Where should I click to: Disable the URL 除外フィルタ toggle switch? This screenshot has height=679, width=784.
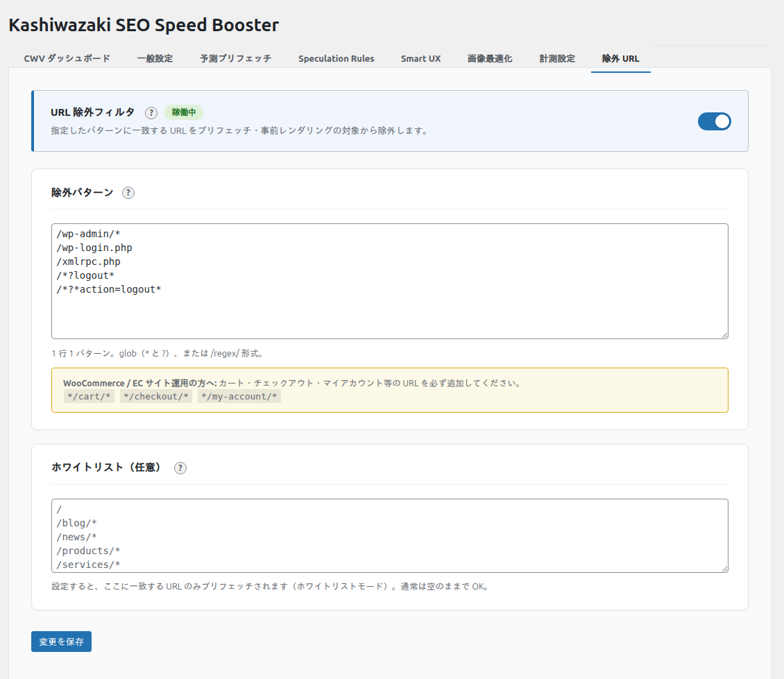(x=714, y=121)
